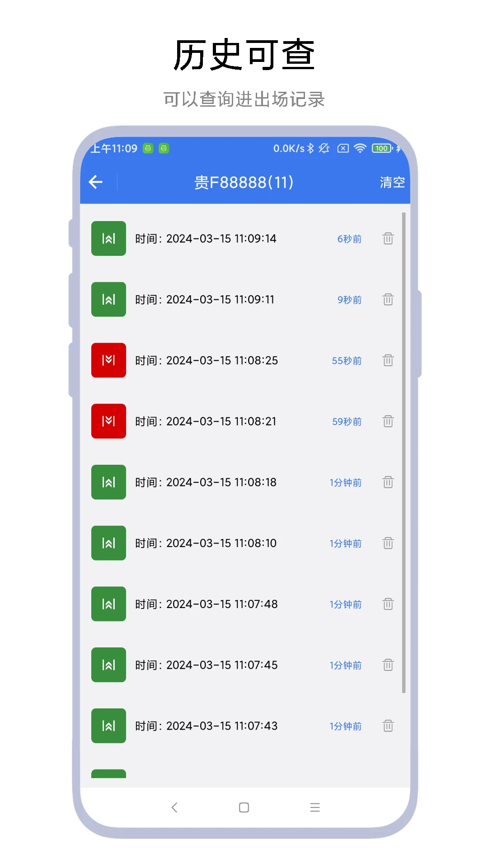Screen dimensions: 488x868
Task: Delete the 11:07:48 record
Action: point(388,604)
